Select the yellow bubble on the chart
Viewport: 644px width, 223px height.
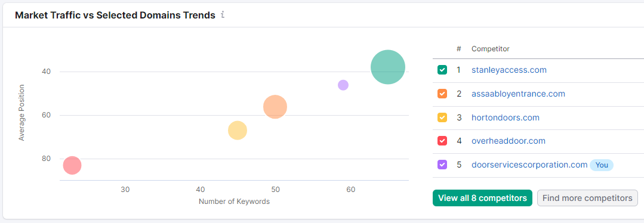(238, 131)
